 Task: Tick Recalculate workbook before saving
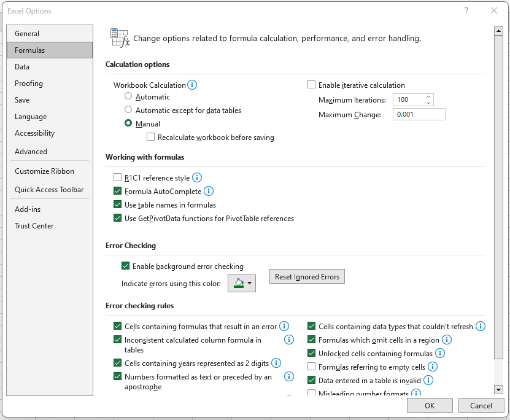click(151, 138)
